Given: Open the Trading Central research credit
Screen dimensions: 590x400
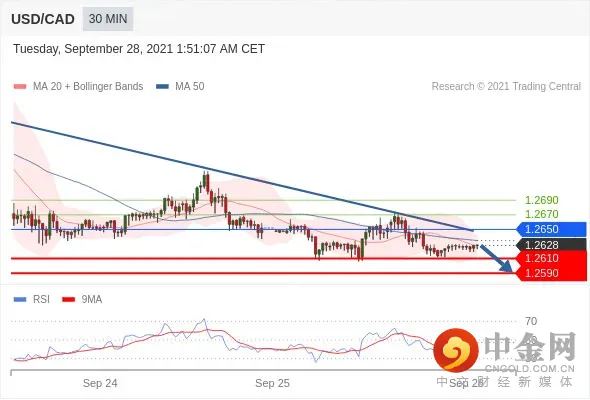Looking at the screenshot, I should tap(506, 87).
